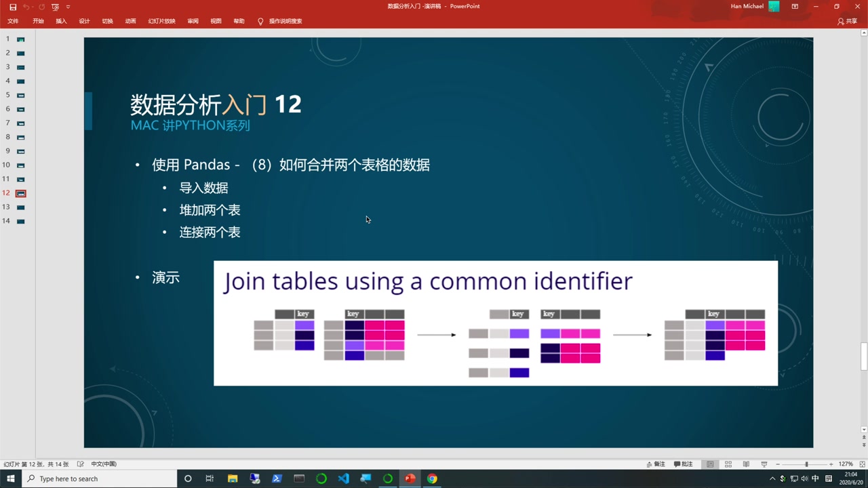Image resolution: width=868 pixels, height=488 pixels.
Task: Select slide 4 thumbnail
Action: tap(21, 81)
